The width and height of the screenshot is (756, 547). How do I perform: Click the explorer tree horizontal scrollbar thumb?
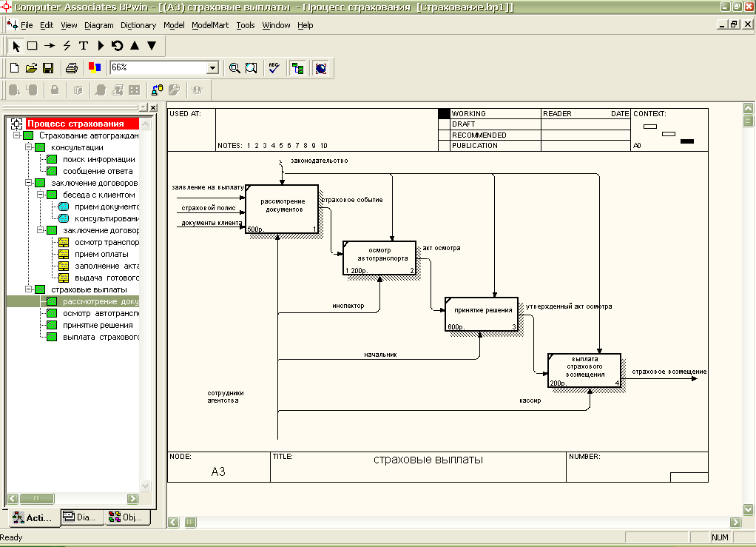[x=37, y=498]
